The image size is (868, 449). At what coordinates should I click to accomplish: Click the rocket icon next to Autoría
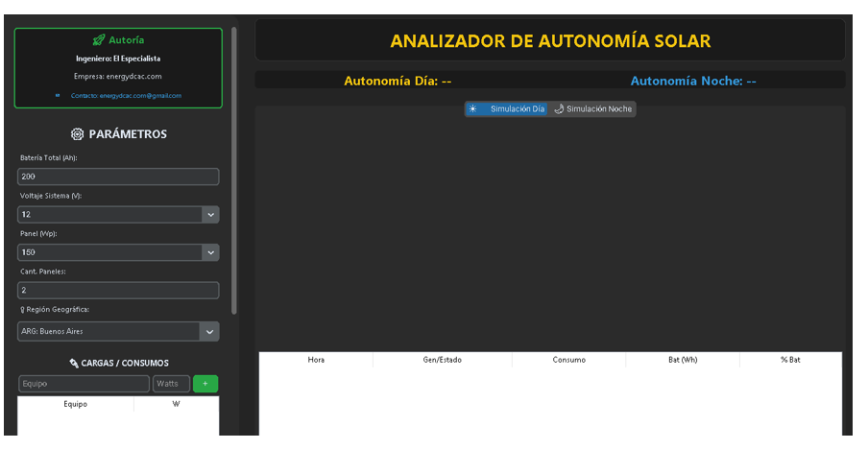tap(98, 40)
